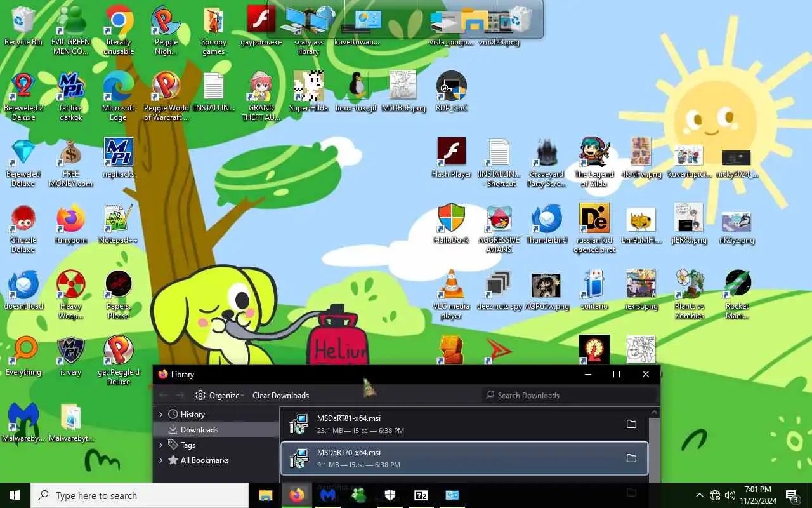Select the VLC media player cone icon
This screenshot has height=508, width=812.
[452, 295]
